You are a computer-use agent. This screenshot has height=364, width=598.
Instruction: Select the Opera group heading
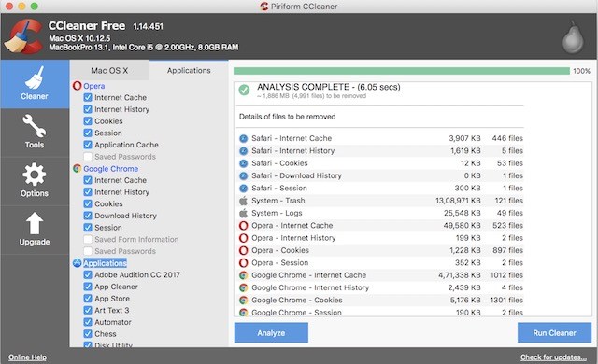pos(93,86)
